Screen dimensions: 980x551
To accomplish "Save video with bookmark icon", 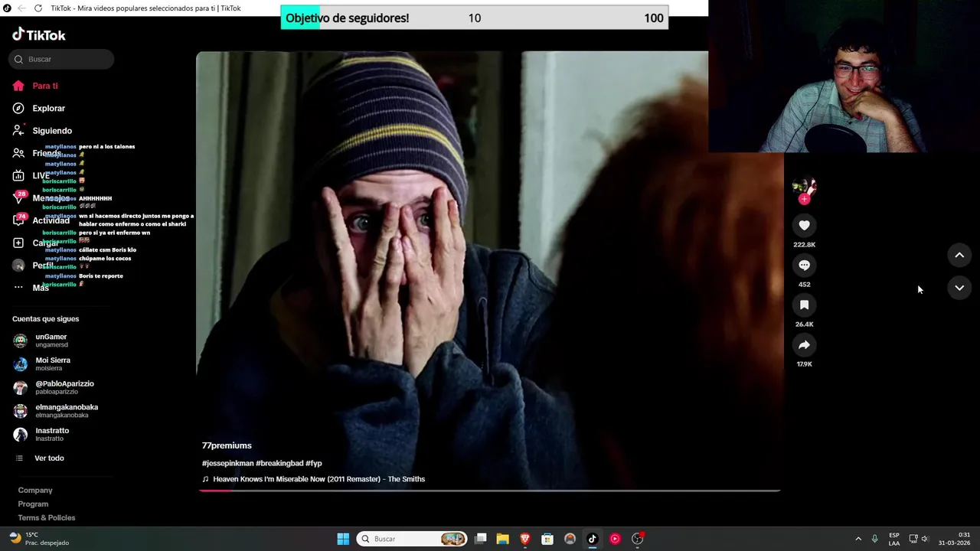I will [804, 305].
